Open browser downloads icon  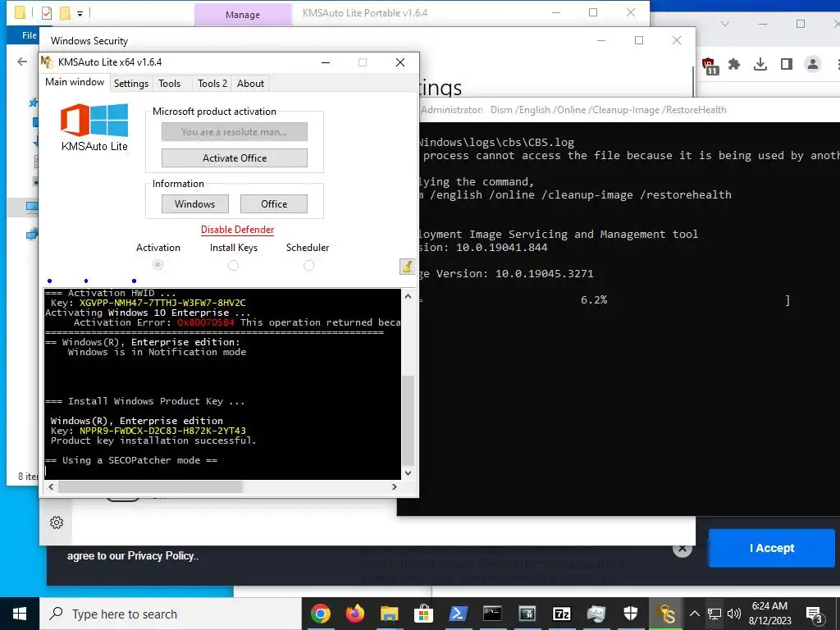(760, 64)
